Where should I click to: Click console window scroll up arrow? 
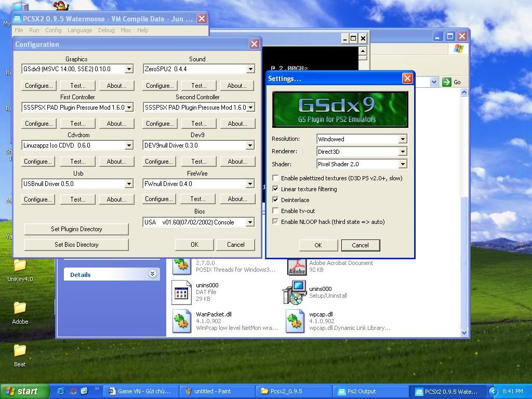(363, 51)
